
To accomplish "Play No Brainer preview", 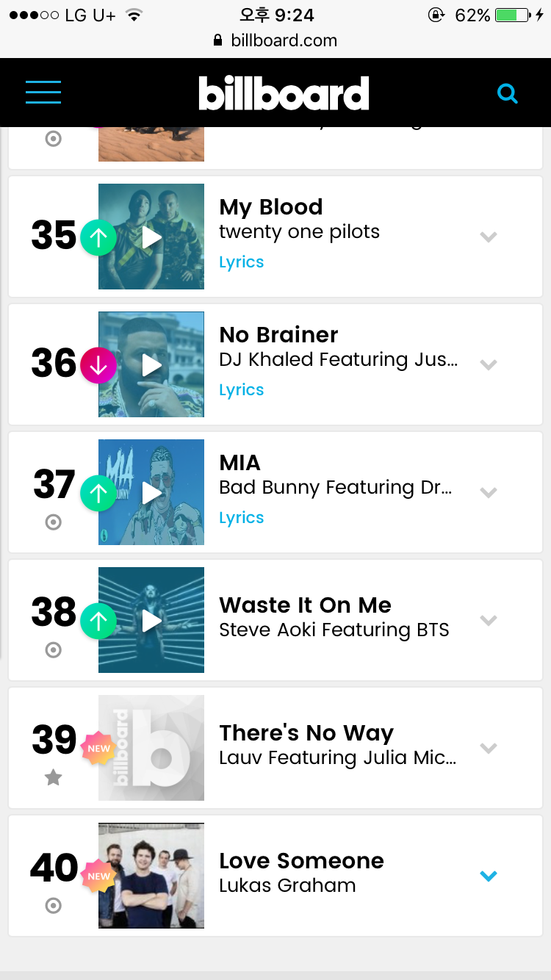I will click(152, 364).
